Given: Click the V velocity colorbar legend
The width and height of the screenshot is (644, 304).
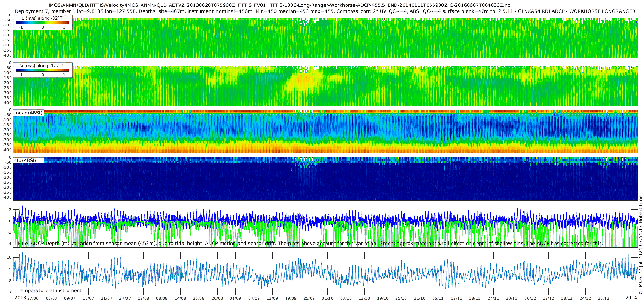Looking at the screenshot, I should pos(43,70).
